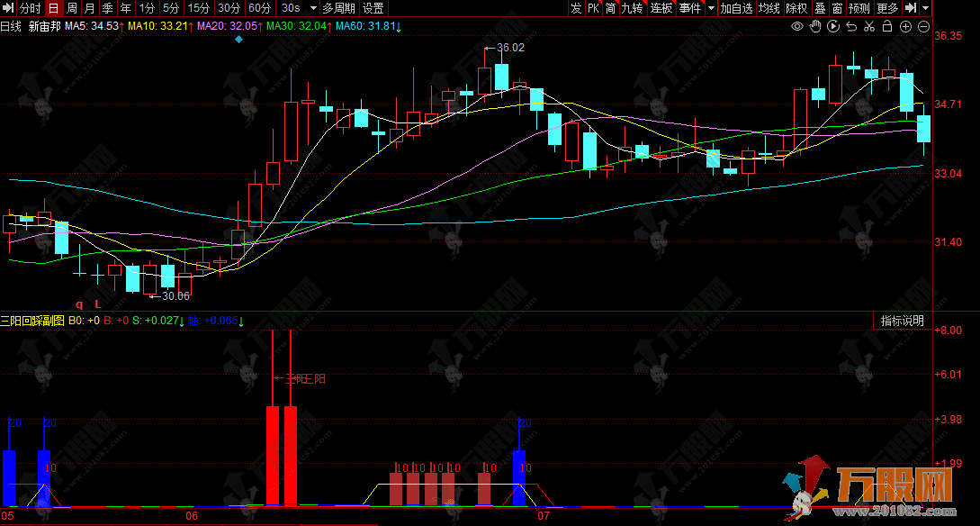Viewport: 980px width, 526px height.
Task: Click the undo arrow icon
Action: pyautogui.click(x=850, y=27)
